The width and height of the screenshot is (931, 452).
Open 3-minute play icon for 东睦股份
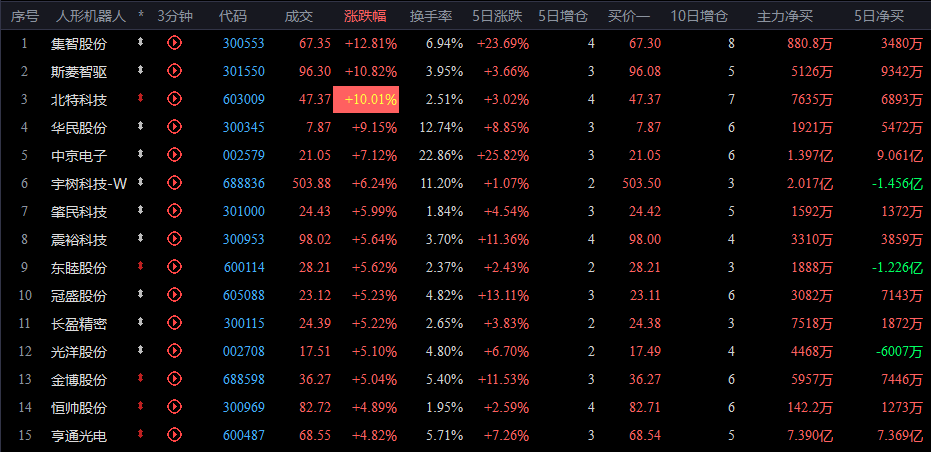pyautogui.click(x=174, y=267)
